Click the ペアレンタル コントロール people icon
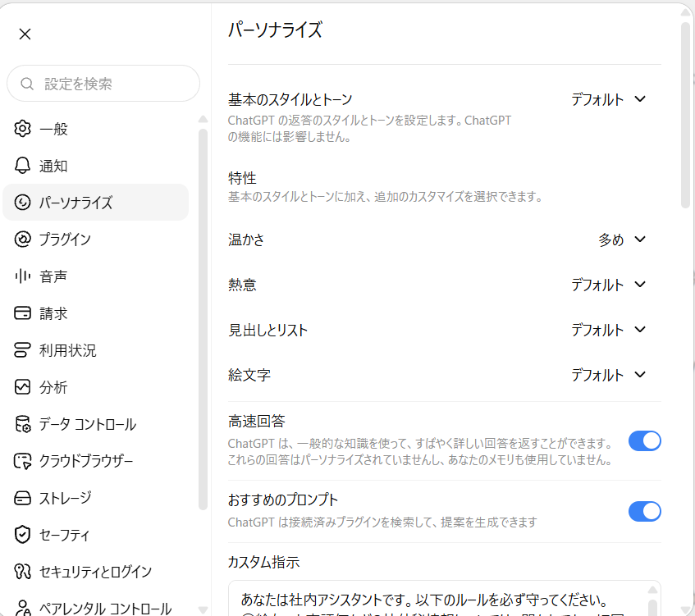The width and height of the screenshot is (695, 616). (22, 608)
